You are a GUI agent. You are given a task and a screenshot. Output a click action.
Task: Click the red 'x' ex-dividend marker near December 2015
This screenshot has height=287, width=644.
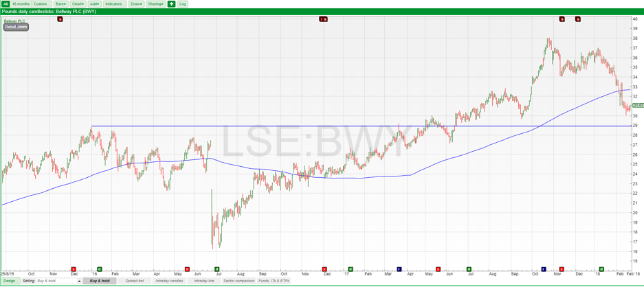tap(74, 269)
